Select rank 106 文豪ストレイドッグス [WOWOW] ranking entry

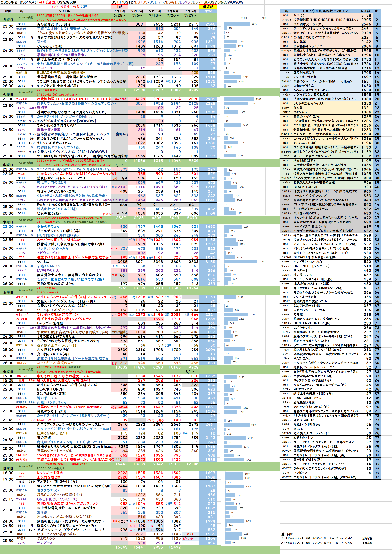(x=325, y=477)
